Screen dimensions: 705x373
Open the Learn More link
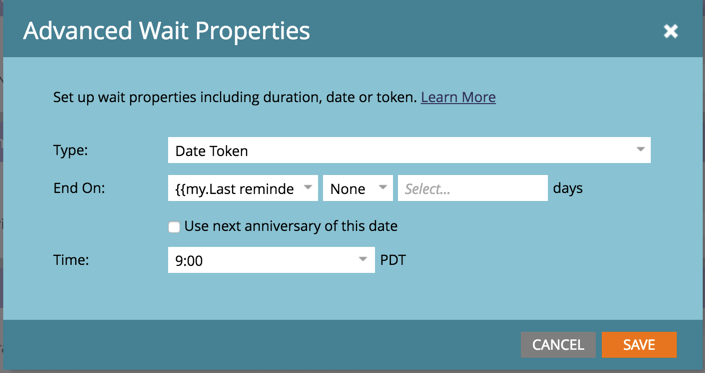(x=458, y=97)
